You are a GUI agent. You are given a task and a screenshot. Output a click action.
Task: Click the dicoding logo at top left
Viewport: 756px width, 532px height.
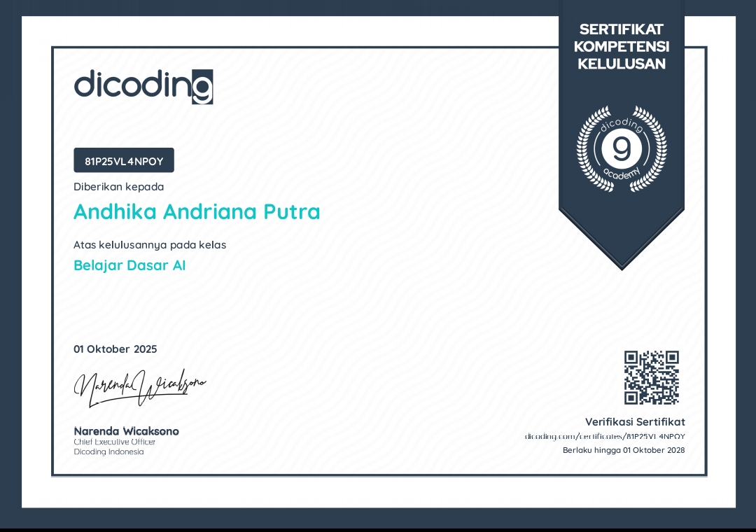143,86
